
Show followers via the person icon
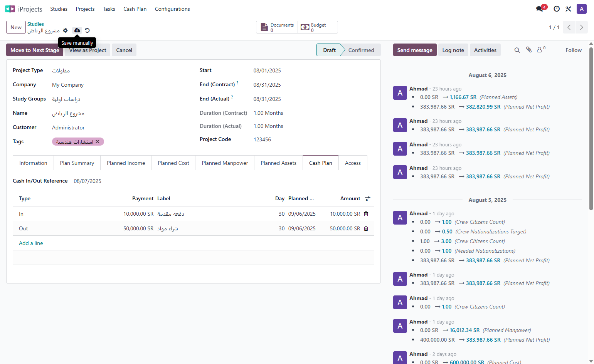(x=540, y=50)
